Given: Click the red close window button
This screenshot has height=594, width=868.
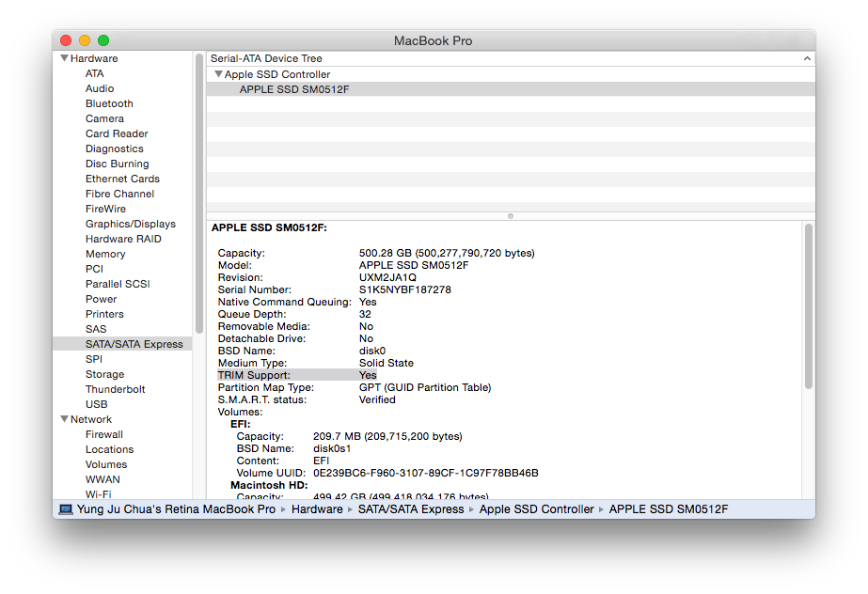Looking at the screenshot, I should (66, 40).
